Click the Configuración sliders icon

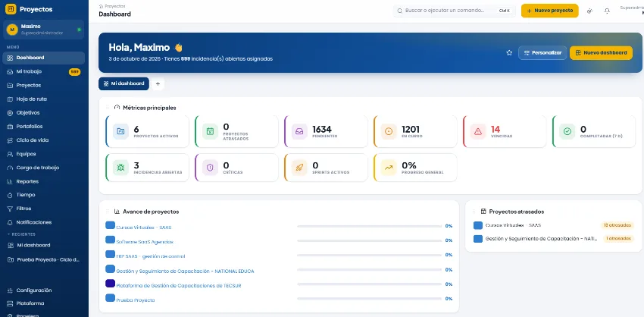coord(11,290)
